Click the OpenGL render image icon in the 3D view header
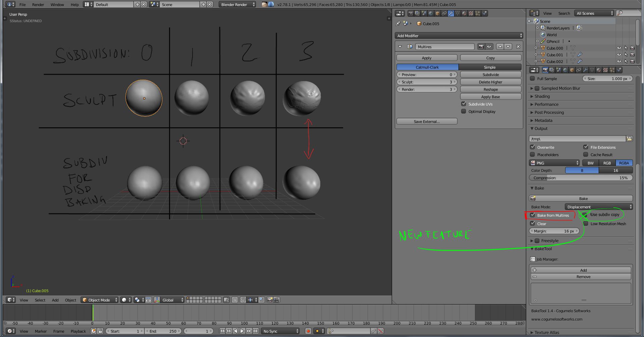The image size is (644, 337). tap(270, 300)
